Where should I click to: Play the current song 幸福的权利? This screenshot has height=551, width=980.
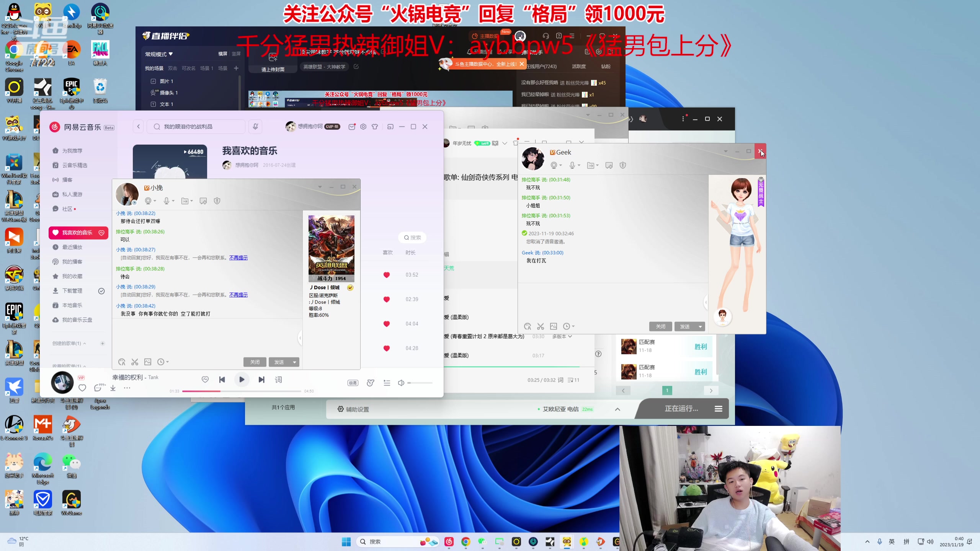[242, 380]
